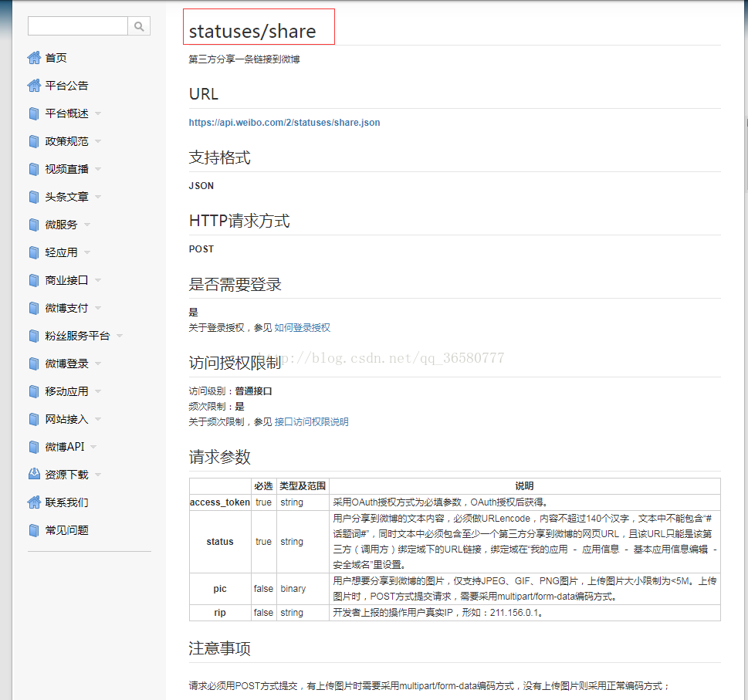This screenshot has height=700, width=748.
Task: Expand the 微博支付 dropdown arrow
Action: pos(98,308)
